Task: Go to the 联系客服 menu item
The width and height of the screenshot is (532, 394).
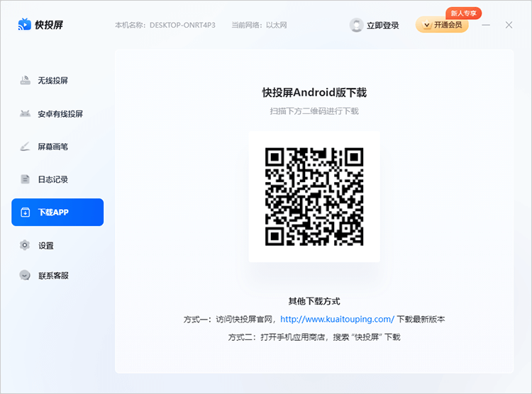Action: (x=54, y=276)
